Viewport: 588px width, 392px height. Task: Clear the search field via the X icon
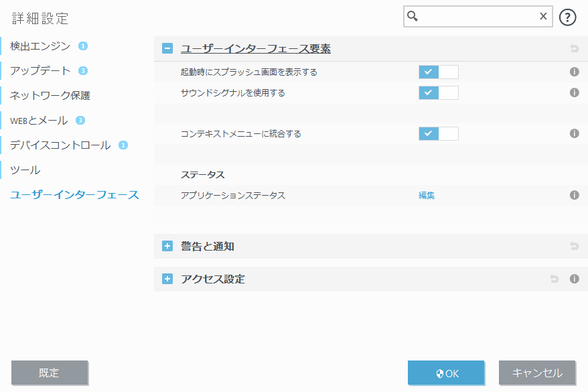click(x=542, y=16)
